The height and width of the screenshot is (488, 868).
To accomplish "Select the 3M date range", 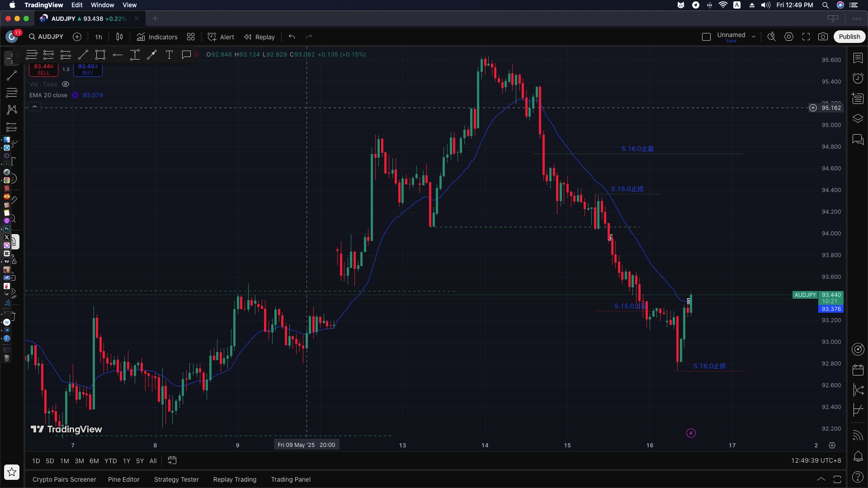I will click(x=79, y=461).
